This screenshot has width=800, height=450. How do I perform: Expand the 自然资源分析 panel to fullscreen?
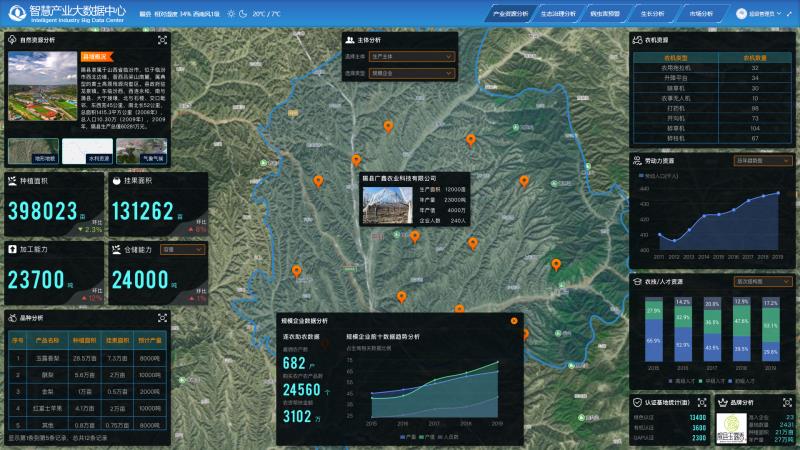(162, 40)
